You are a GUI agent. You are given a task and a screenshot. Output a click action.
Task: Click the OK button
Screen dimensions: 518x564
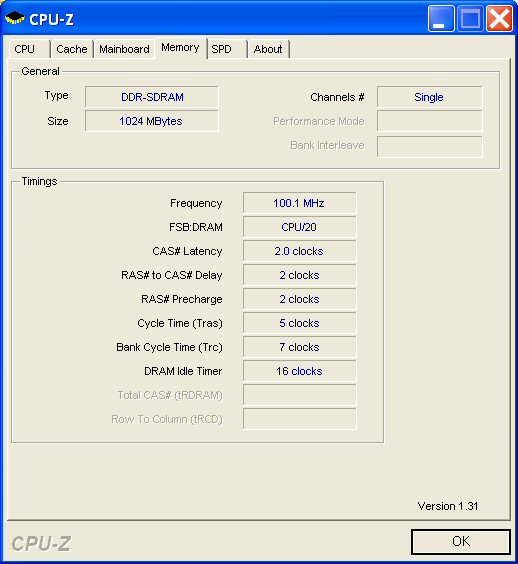[x=461, y=541]
